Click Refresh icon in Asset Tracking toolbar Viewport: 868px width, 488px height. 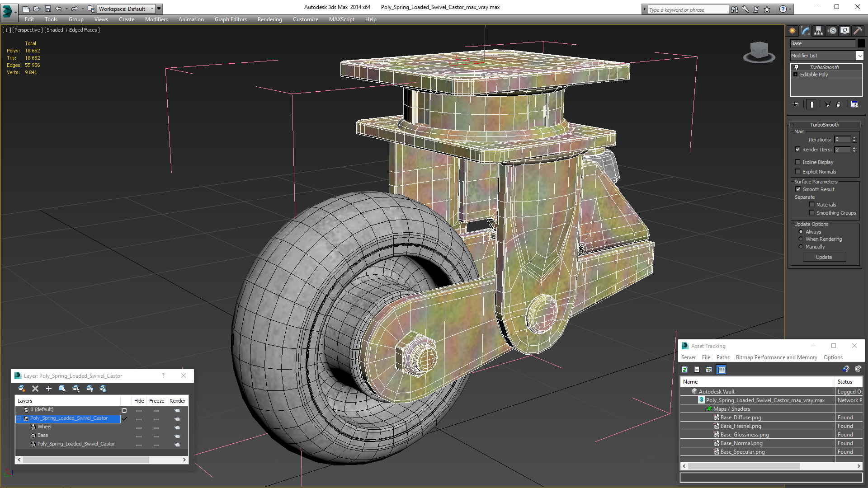(684, 370)
